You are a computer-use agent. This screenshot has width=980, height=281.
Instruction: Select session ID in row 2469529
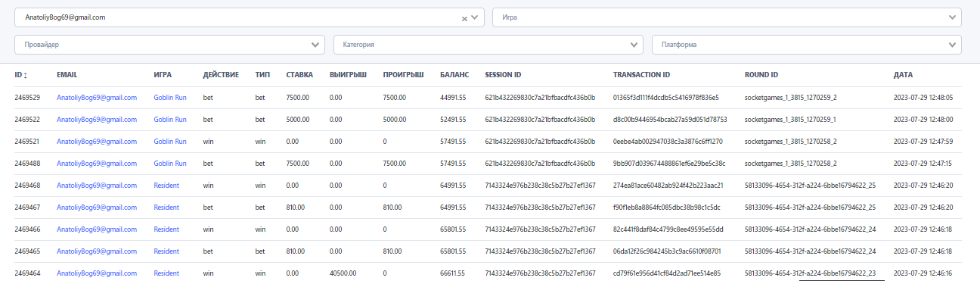tap(540, 98)
